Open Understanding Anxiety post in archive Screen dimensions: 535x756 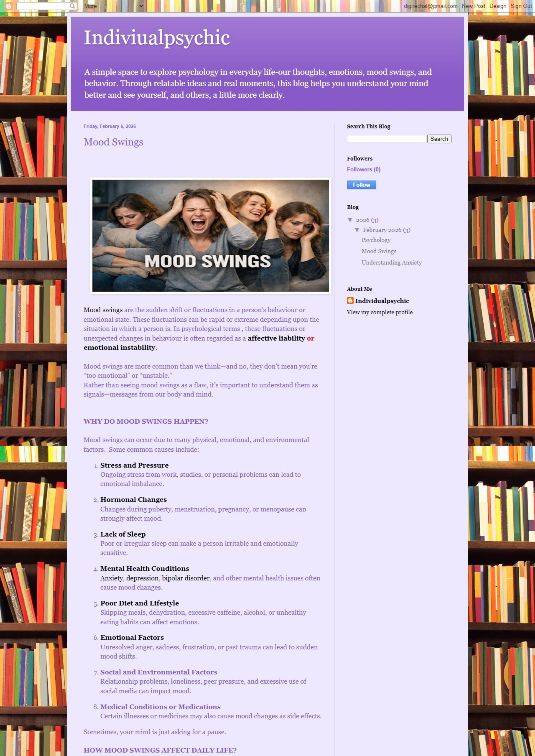pos(391,262)
